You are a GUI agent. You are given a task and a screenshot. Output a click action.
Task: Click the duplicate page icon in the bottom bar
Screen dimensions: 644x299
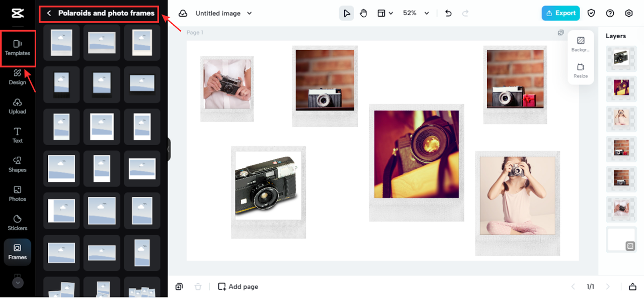pyautogui.click(x=179, y=286)
